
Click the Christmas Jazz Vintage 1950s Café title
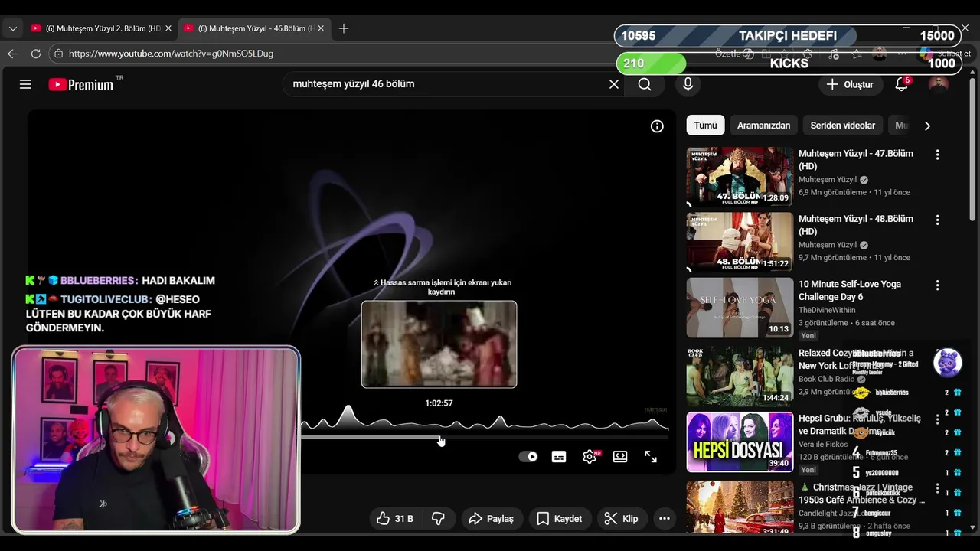tap(864, 494)
